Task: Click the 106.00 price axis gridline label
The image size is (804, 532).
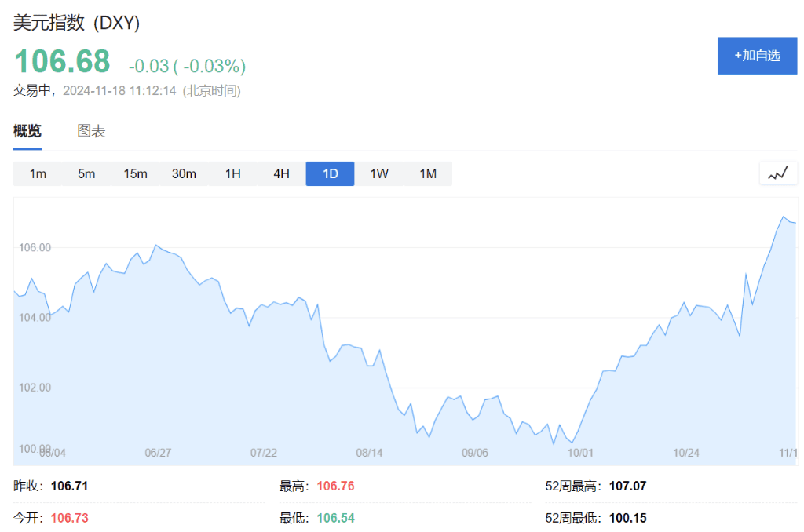Action: tap(35, 247)
